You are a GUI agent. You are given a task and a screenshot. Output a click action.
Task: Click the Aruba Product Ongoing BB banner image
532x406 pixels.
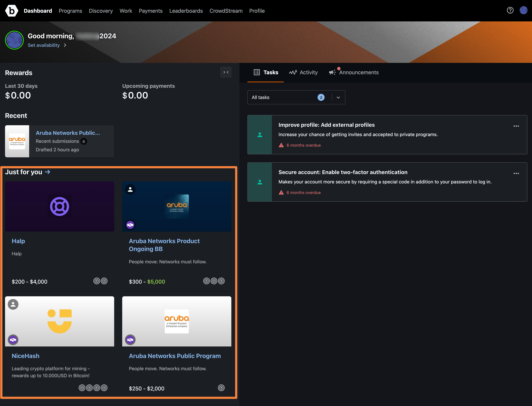point(177,207)
